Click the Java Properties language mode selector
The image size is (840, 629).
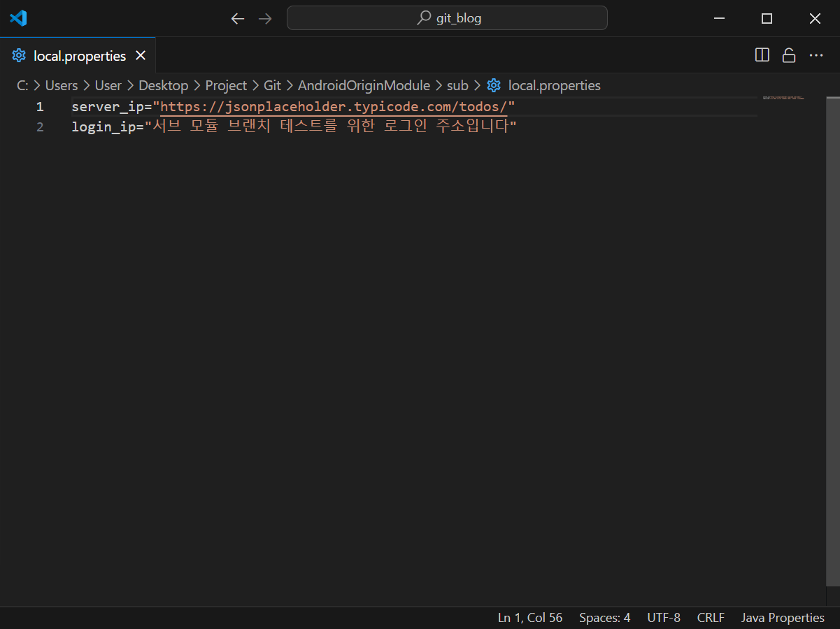(x=782, y=617)
